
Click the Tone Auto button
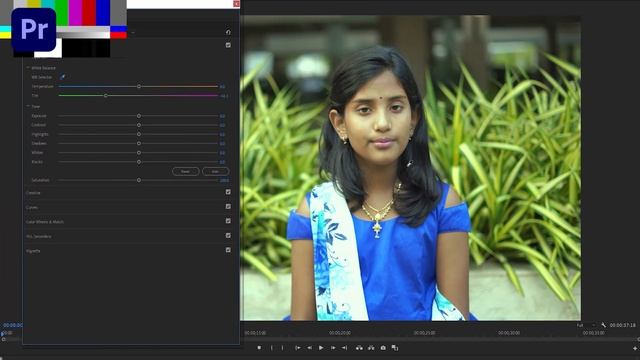coord(216,171)
